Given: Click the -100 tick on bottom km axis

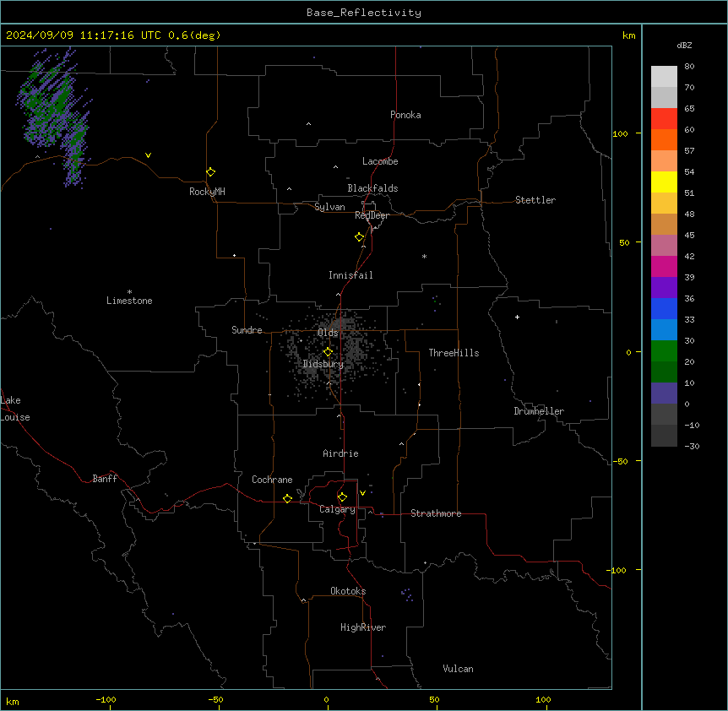Looking at the screenshot, I should pos(106,700).
